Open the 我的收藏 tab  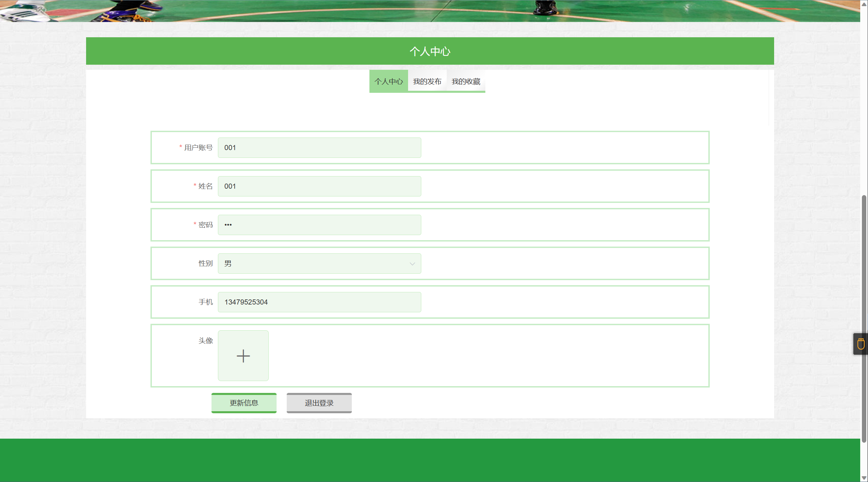[466, 81]
